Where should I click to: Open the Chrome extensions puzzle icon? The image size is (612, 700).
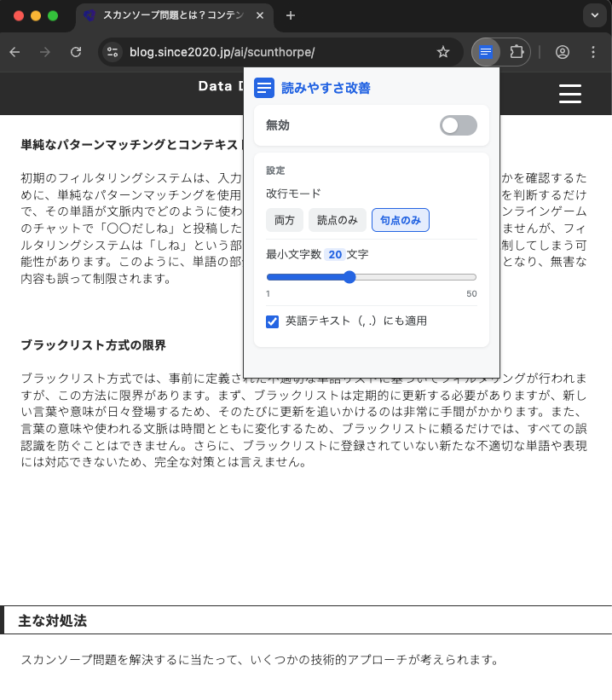point(517,52)
